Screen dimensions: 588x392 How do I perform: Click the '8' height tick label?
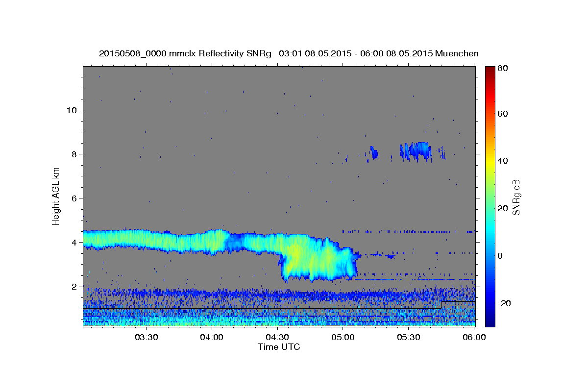73,154
